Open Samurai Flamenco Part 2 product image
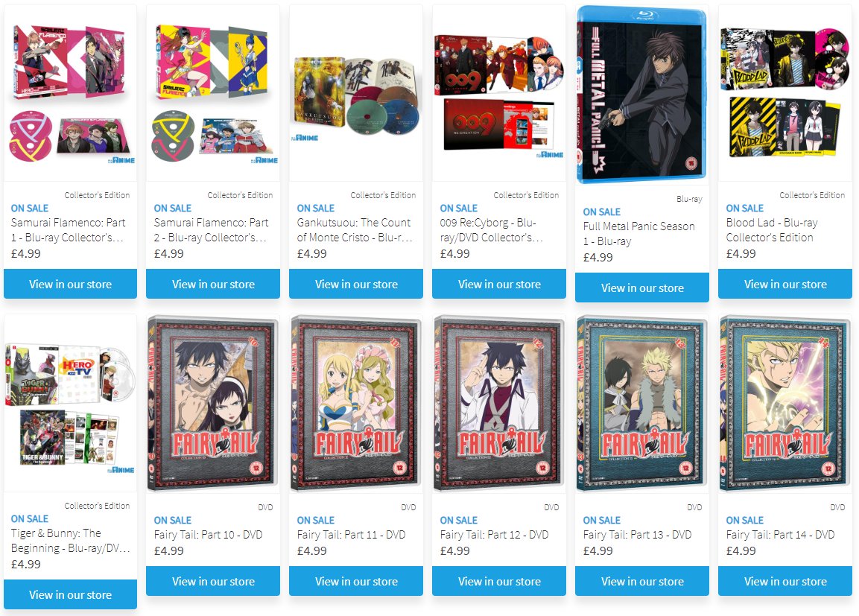859x616 pixels. tap(213, 93)
